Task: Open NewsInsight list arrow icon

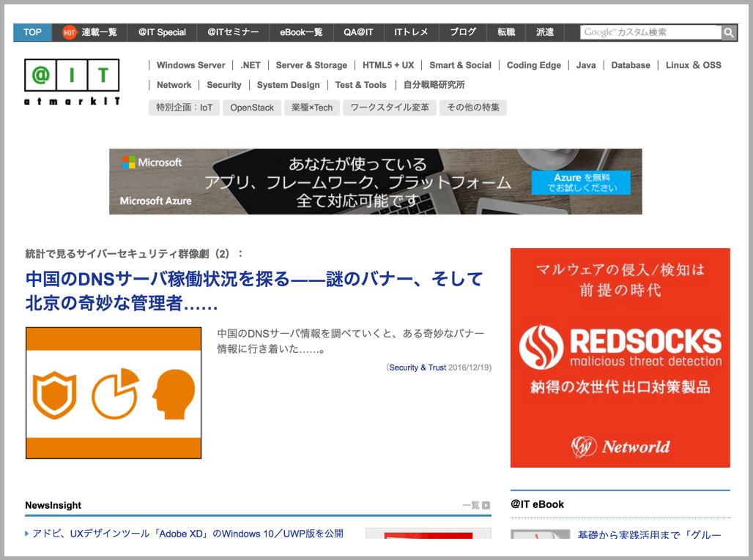Action: [x=486, y=505]
